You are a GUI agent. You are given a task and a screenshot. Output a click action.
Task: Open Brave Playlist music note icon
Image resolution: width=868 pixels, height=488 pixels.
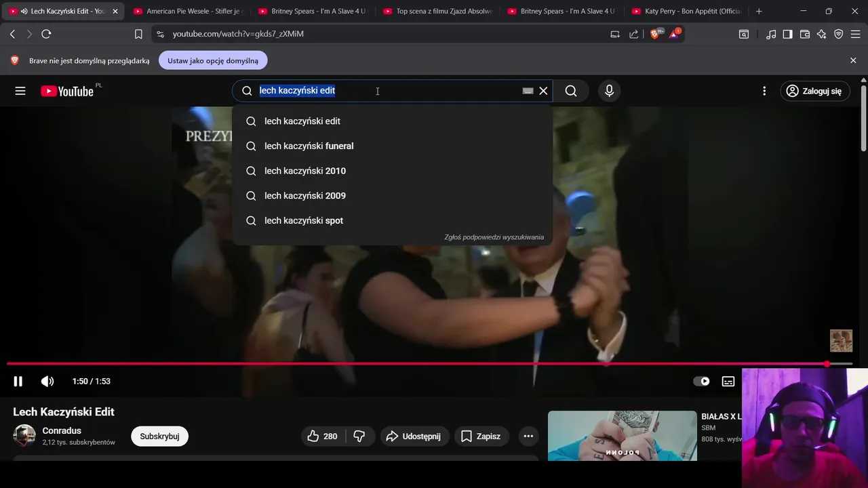tap(771, 34)
